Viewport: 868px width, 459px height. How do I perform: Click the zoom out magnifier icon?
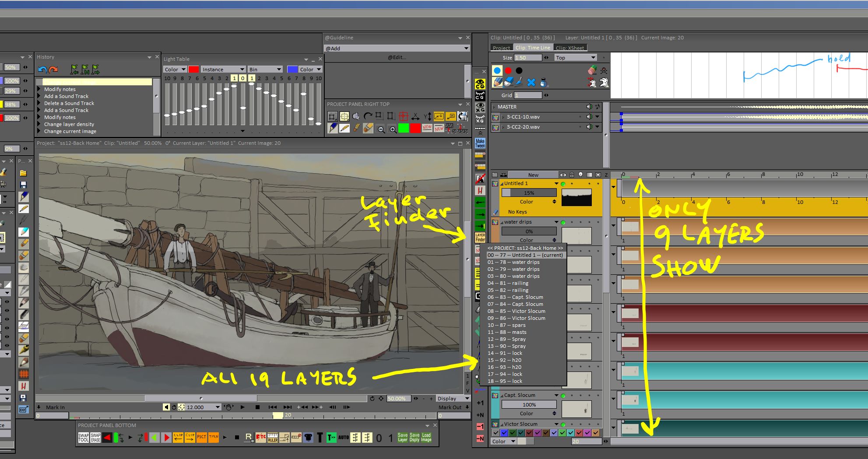(x=381, y=129)
